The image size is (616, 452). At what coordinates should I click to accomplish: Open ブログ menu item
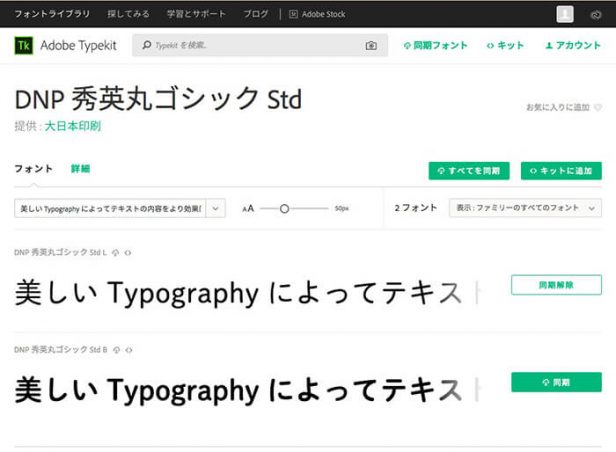coord(256,14)
